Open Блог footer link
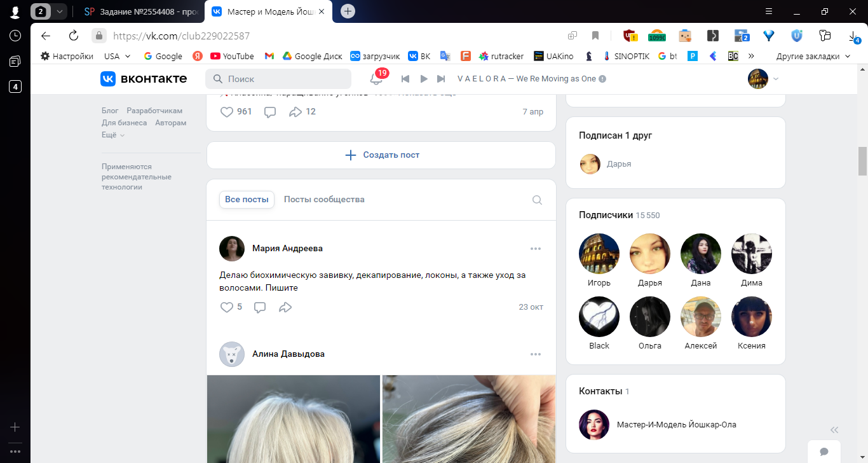Viewport: 868px width, 463px height. (110, 111)
